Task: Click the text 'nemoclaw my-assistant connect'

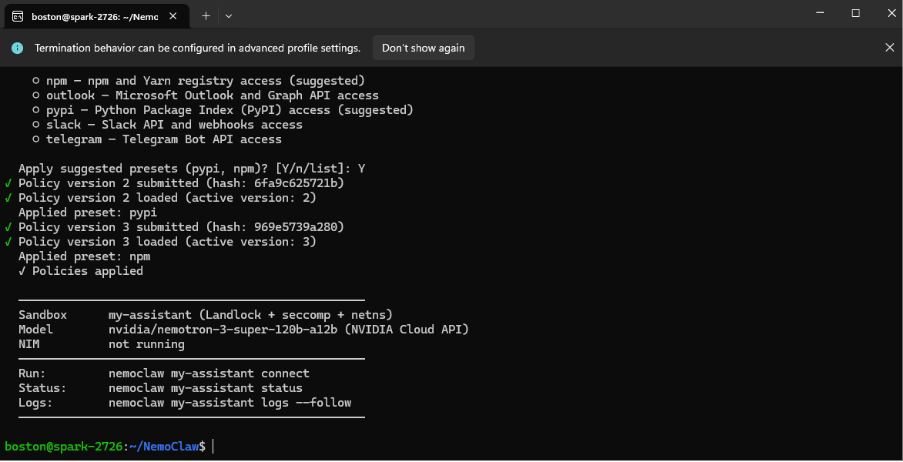Action: click(x=209, y=373)
